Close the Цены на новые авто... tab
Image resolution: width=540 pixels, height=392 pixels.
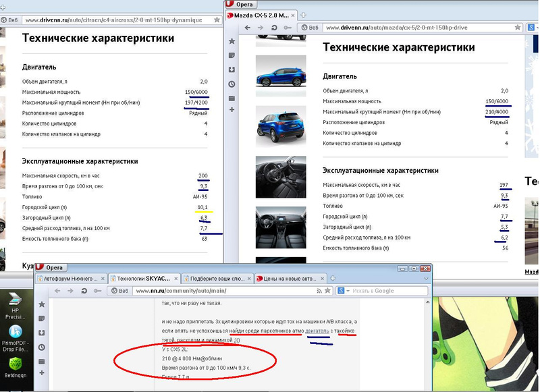[x=323, y=279]
